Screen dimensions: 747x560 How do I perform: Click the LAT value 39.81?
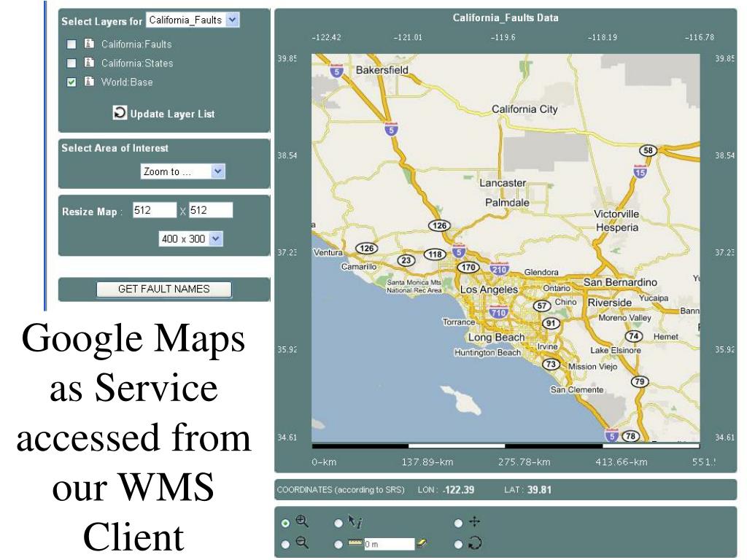coord(539,489)
